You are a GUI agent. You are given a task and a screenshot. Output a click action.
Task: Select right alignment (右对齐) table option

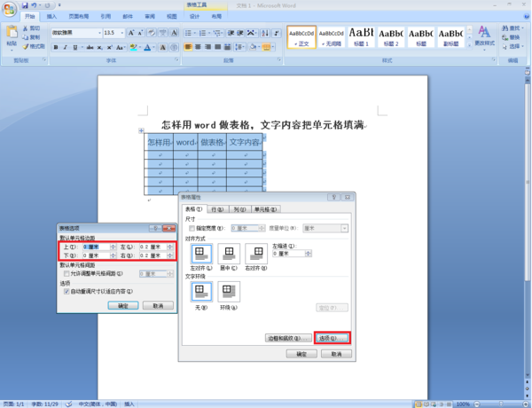(256, 254)
